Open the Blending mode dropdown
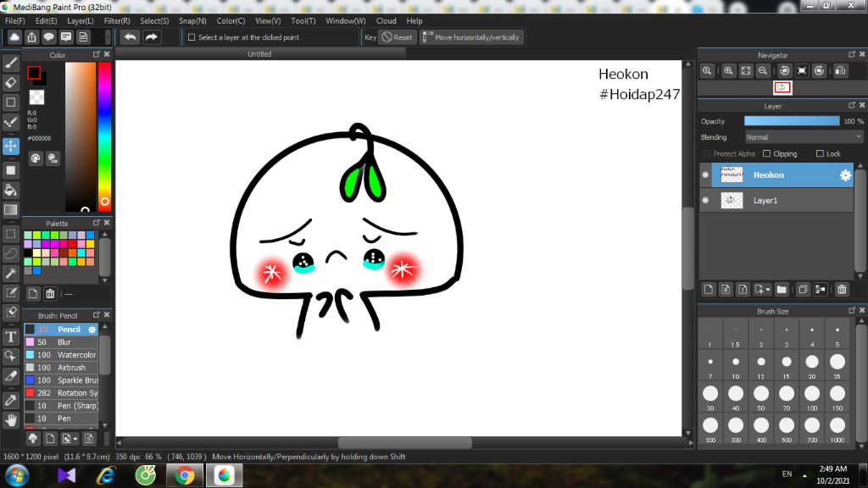Screen dimensions: 868x488 (804, 137)
